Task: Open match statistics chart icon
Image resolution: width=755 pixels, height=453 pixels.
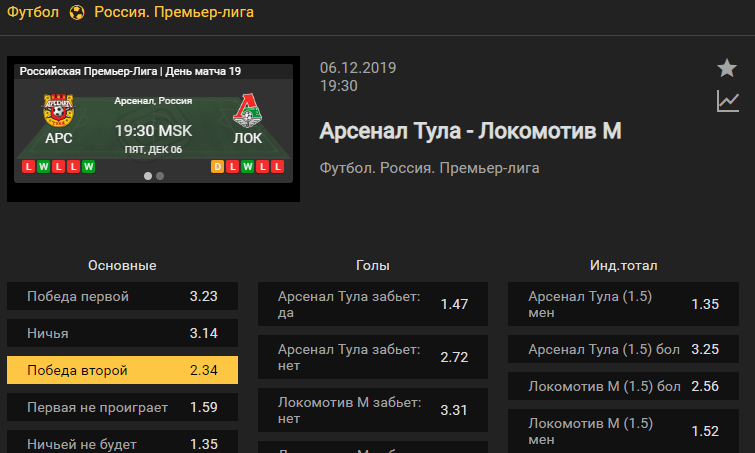Action: click(x=728, y=101)
